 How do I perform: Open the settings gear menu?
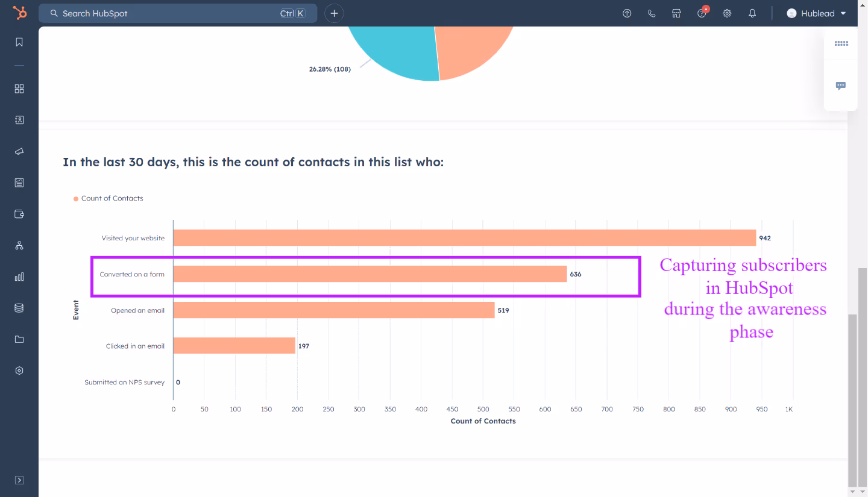(x=727, y=13)
